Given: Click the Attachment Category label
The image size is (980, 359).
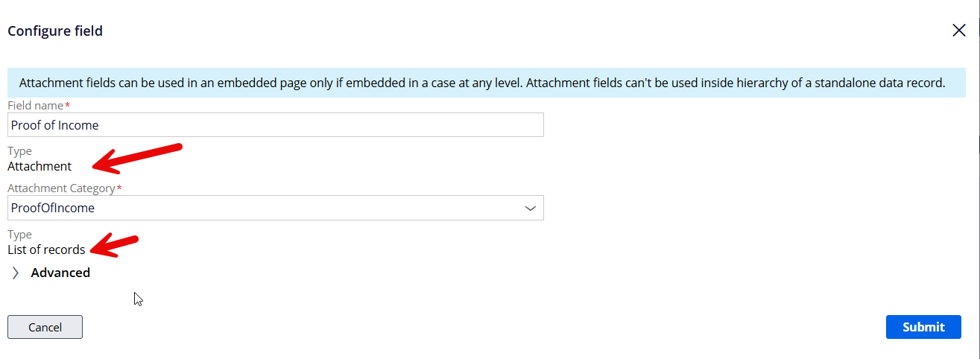Looking at the screenshot, I should (61, 188).
